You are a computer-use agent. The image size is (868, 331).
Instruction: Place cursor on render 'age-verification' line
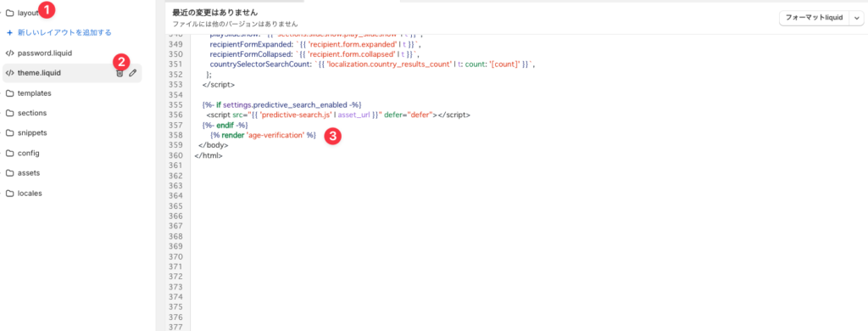coord(263,135)
